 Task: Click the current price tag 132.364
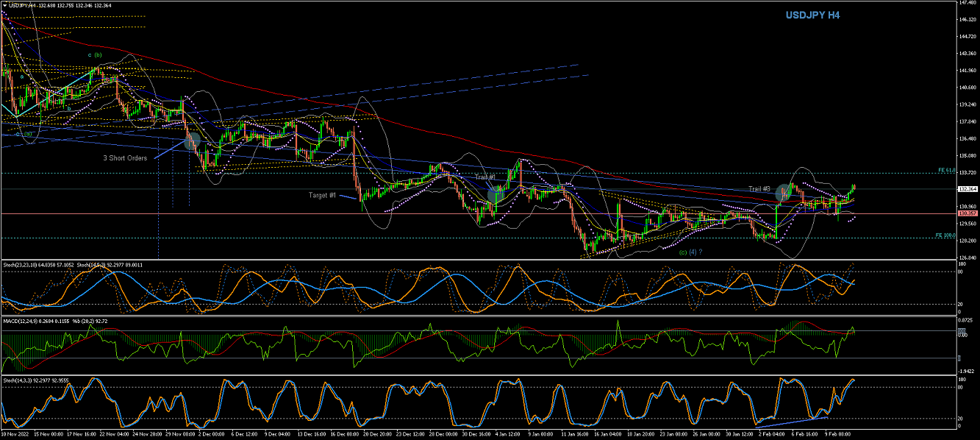tap(967, 189)
